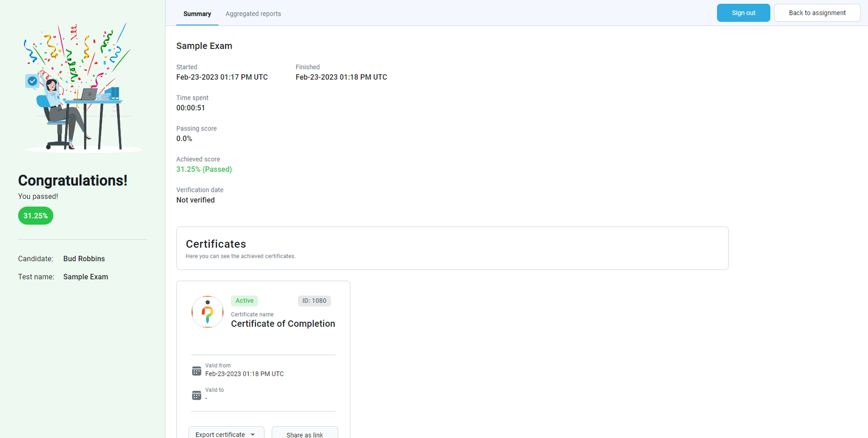Click the blue checkmark badge in illustration
The height and width of the screenshot is (438, 868).
tap(33, 81)
